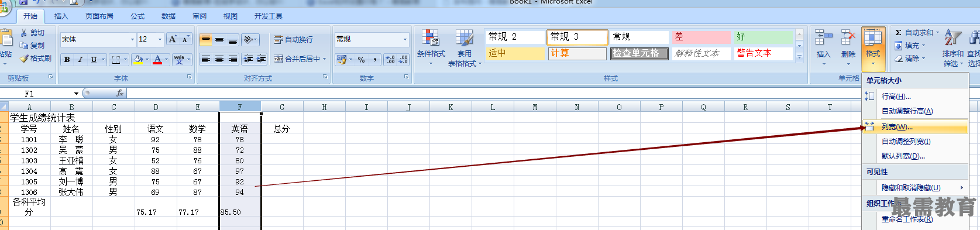Open the Name Box dropdown arrow

pyautogui.click(x=76, y=94)
